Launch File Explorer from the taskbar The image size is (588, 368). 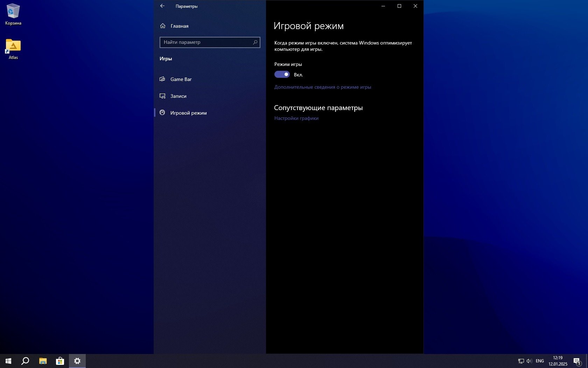tap(43, 361)
